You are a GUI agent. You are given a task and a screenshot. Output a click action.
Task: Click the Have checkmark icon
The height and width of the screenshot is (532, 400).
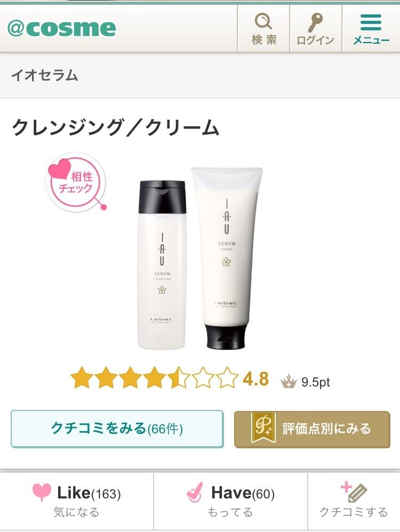pos(195,493)
